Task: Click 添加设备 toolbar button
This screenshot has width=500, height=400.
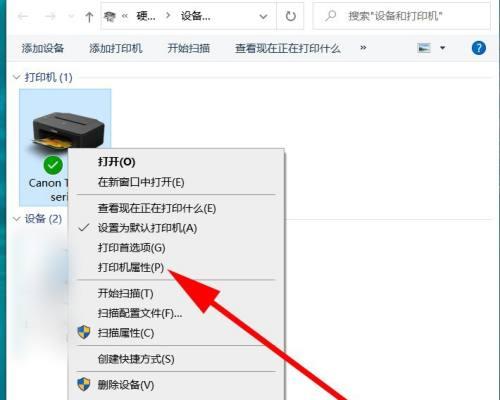Action: [43, 48]
